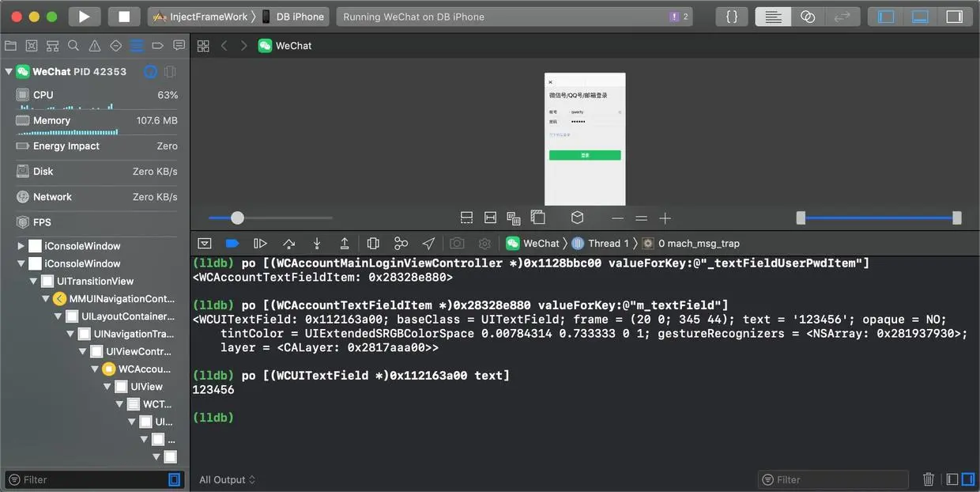Collapse the UILayoutContainer... tree node
Viewport: 980px width, 492px height.
[58, 316]
